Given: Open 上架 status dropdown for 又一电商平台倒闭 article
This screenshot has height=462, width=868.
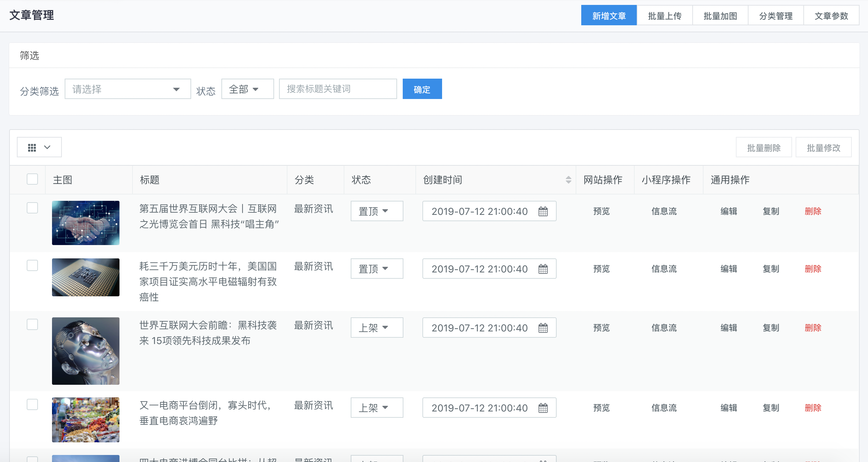Looking at the screenshot, I should tap(377, 408).
